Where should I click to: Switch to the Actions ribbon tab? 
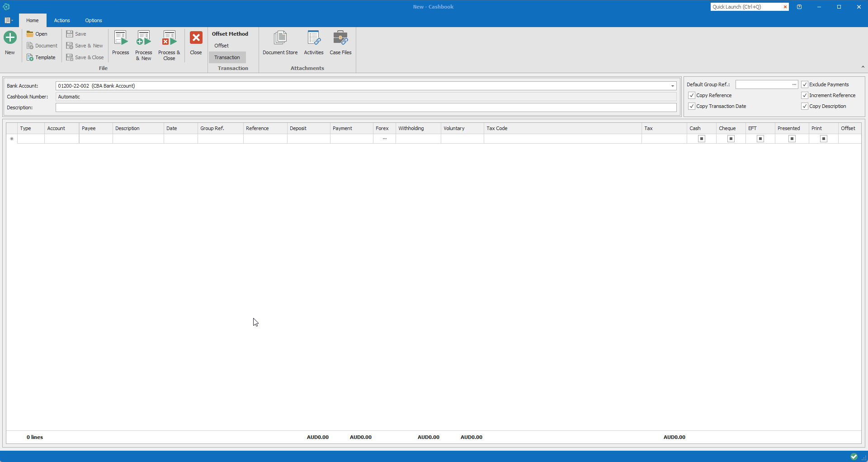[62, 20]
